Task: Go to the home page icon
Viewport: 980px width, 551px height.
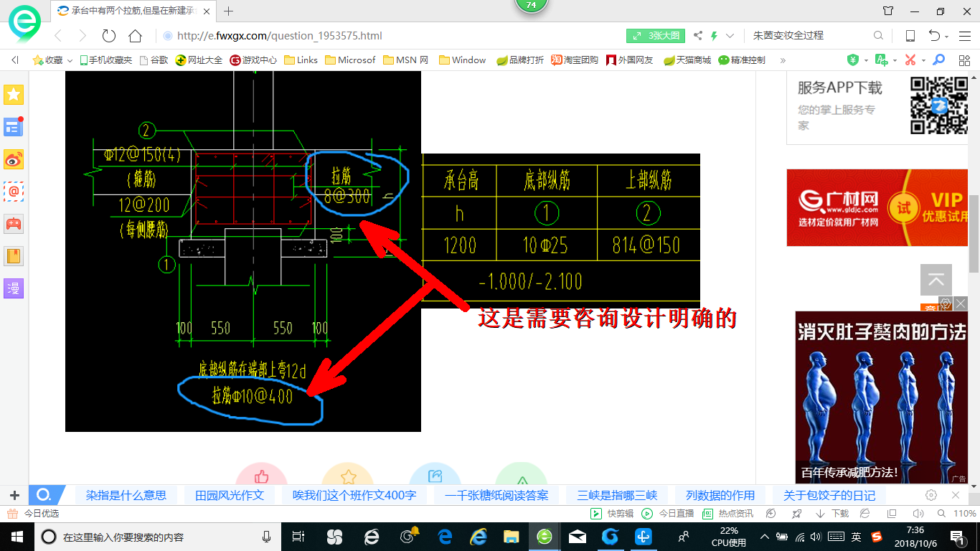Action: tap(135, 36)
